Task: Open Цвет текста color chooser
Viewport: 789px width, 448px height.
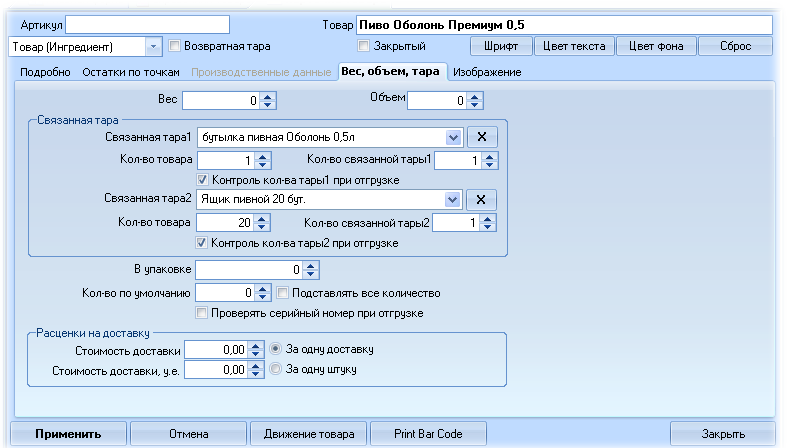Action: [574, 46]
